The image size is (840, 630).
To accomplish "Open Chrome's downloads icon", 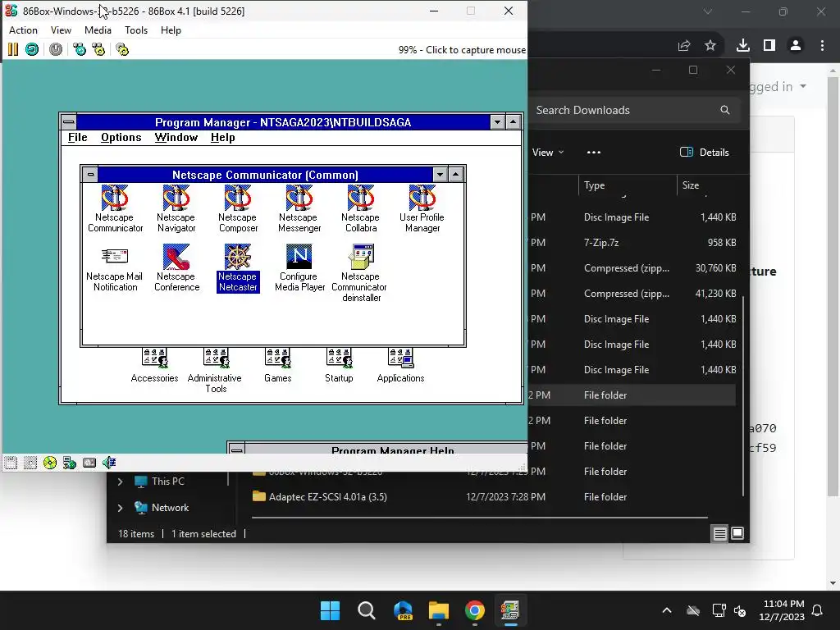I will pyautogui.click(x=743, y=46).
